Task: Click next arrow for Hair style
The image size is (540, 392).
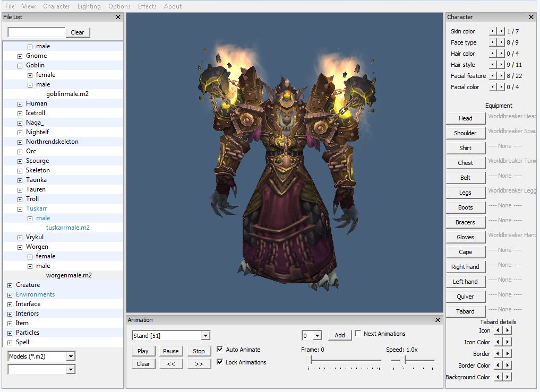Action: [501, 65]
